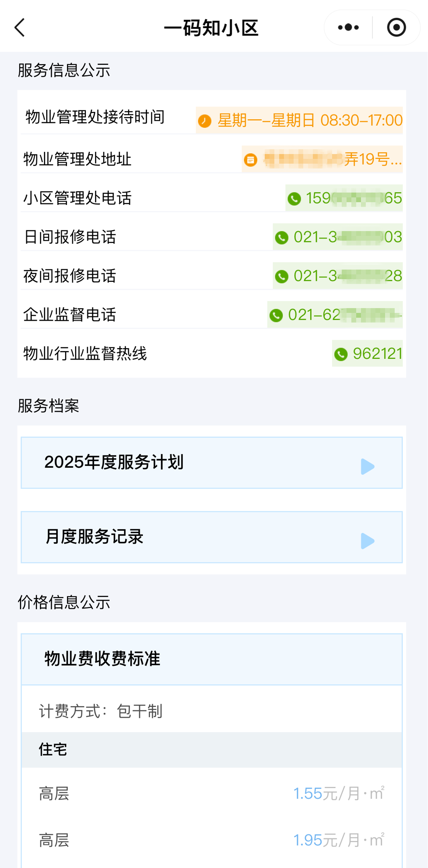428x868 pixels.
Task: Tap the 住宅 category header row
Action: [211, 750]
